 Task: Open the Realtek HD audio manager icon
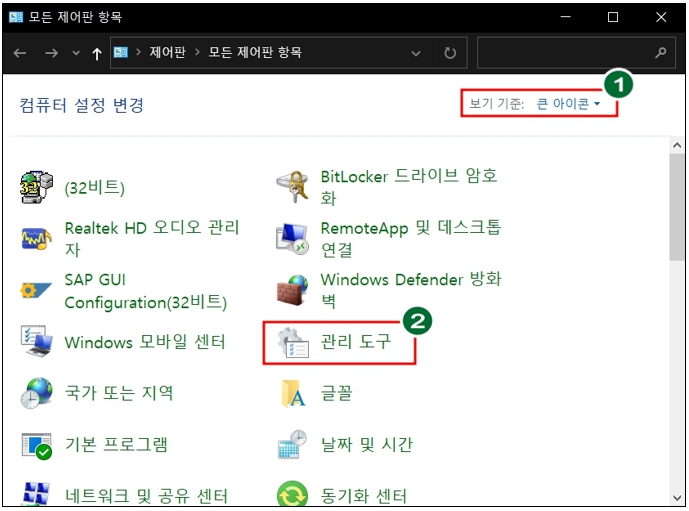[36, 239]
